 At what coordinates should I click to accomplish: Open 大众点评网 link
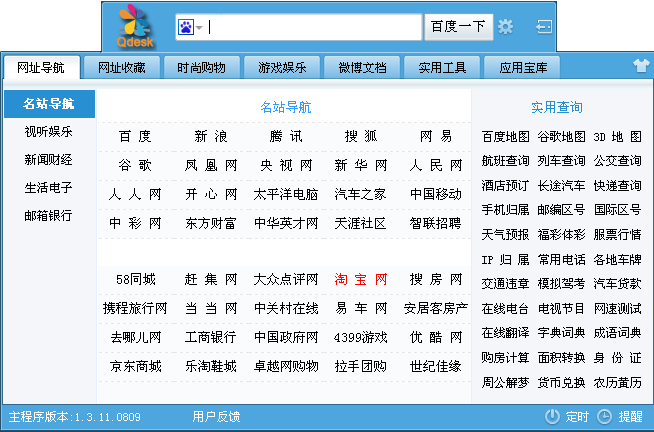click(285, 279)
